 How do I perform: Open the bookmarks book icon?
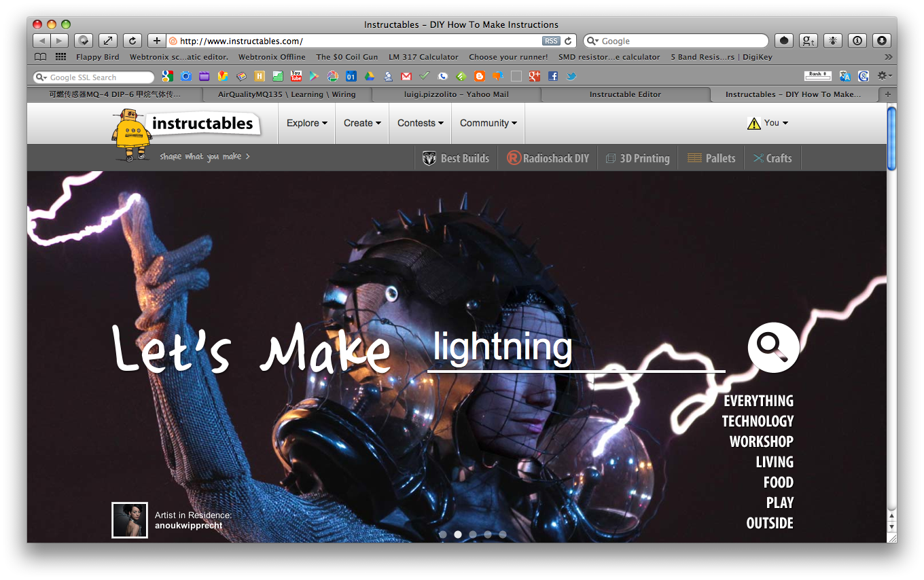click(x=41, y=57)
